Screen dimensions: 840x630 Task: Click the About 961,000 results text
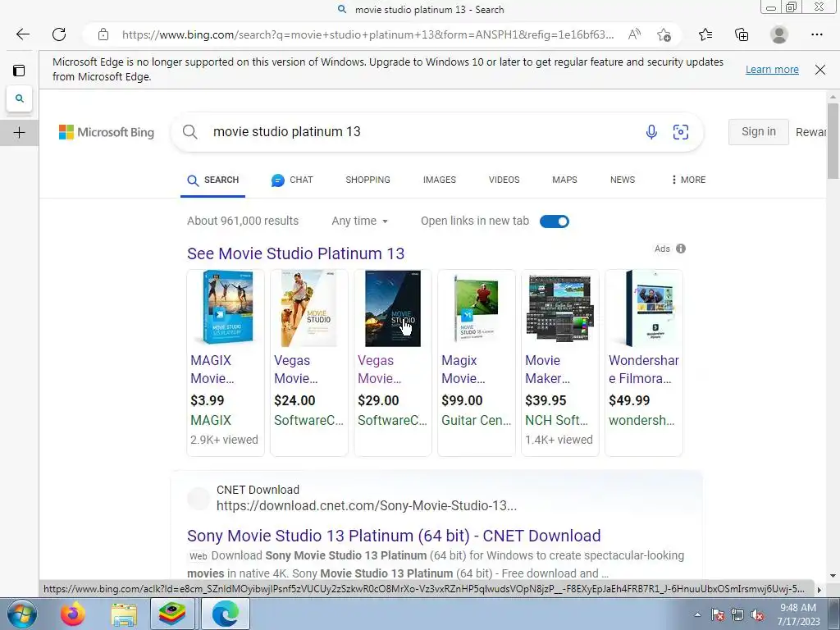243,221
